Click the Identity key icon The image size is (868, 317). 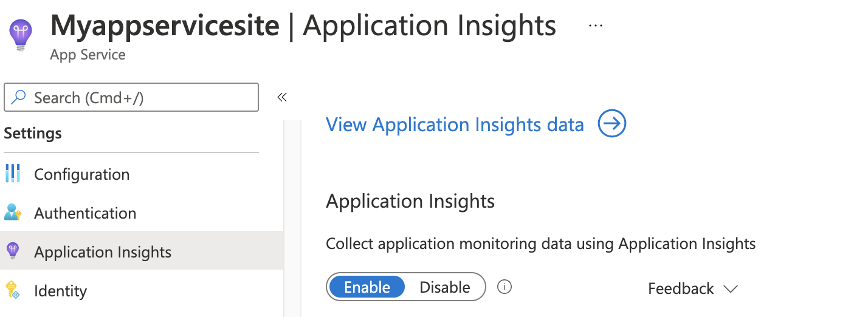coord(13,290)
